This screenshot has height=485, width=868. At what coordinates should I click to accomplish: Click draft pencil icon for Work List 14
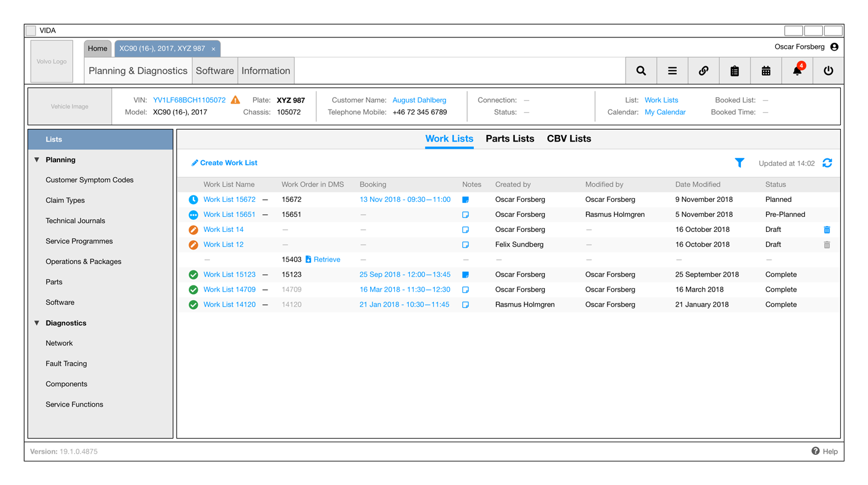pos(193,230)
